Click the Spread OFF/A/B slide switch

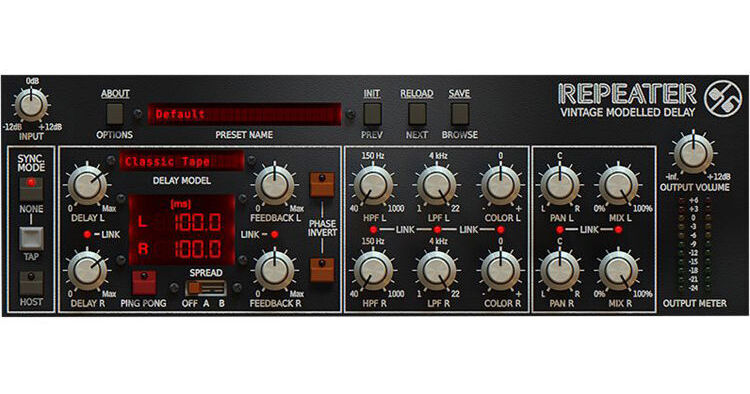(x=206, y=288)
